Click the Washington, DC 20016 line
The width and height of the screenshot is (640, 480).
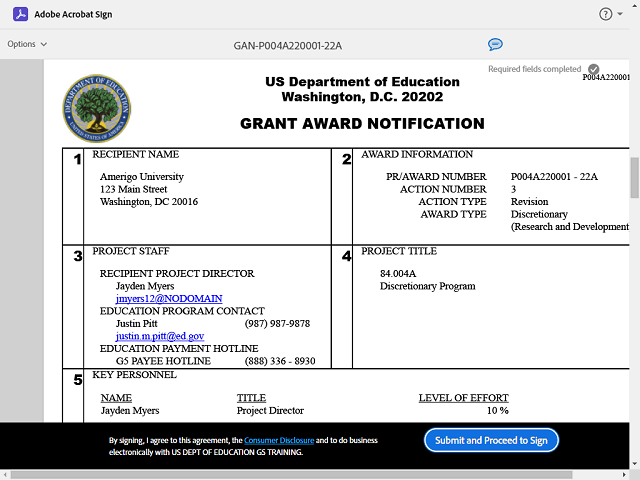point(149,202)
